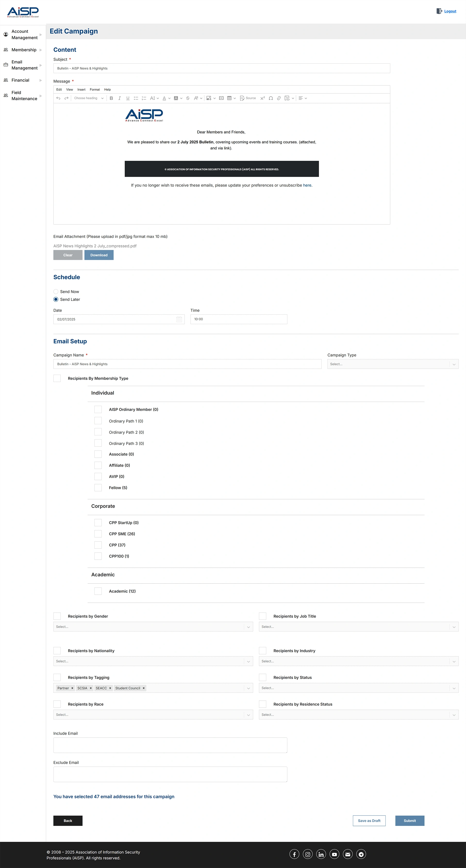Open the Recipients by Gender select

tap(153, 627)
